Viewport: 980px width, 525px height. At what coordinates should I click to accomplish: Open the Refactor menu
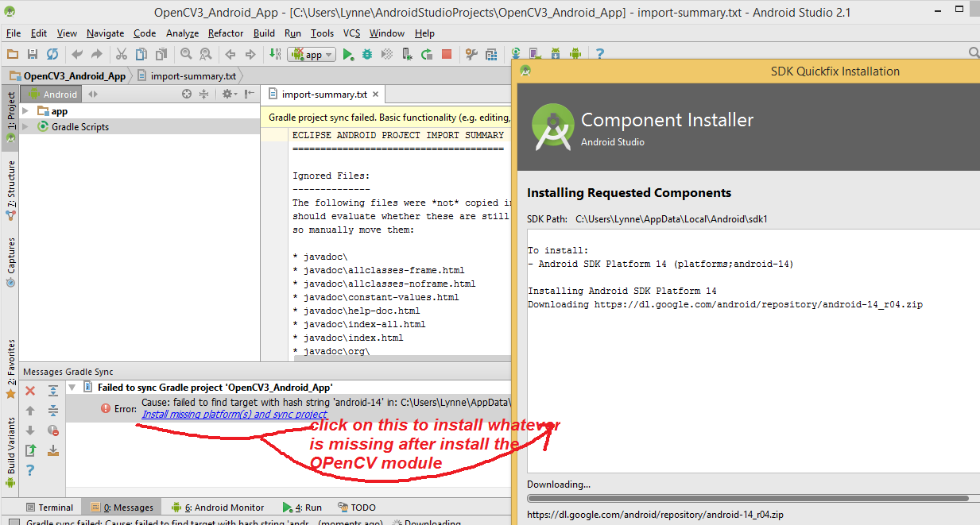click(226, 33)
